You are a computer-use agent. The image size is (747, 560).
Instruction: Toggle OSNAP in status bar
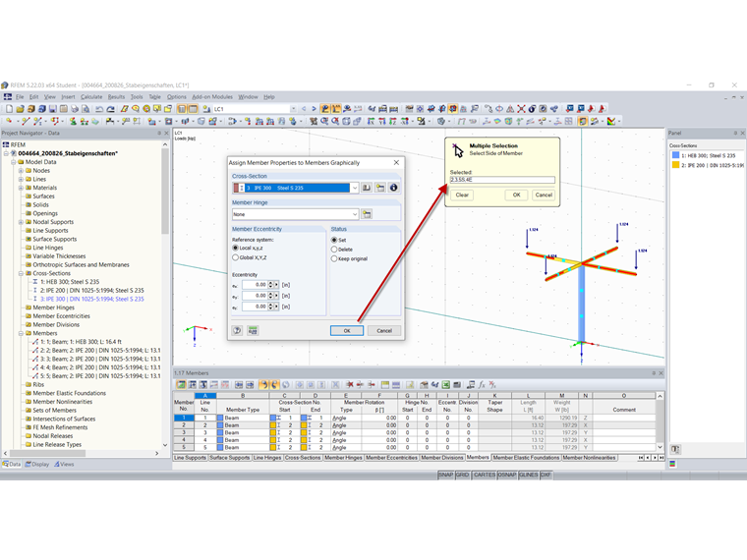click(506, 475)
